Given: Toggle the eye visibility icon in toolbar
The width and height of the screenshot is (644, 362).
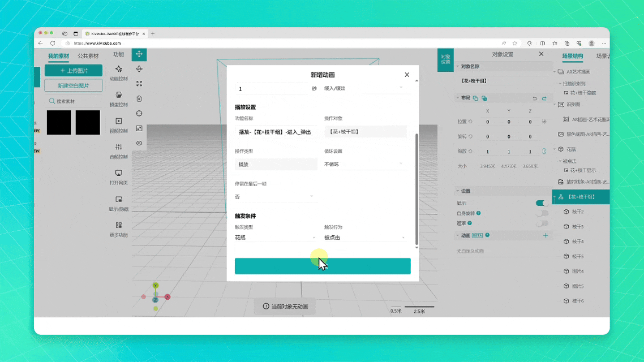Looking at the screenshot, I should click(139, 143).
